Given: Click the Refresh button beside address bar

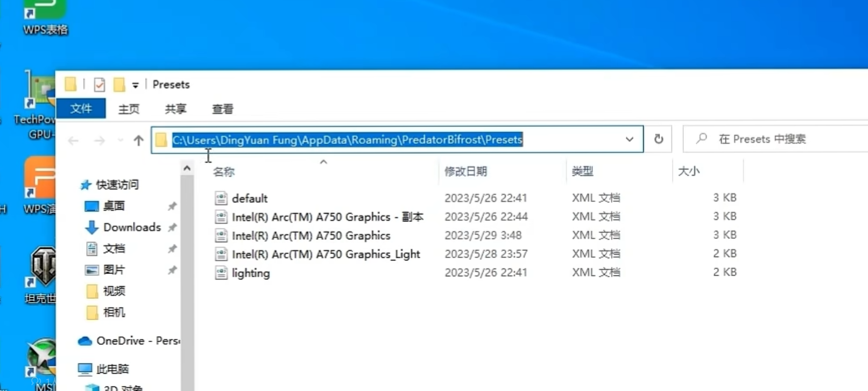Looking at the screenshot, I should (x=659, y=139).
